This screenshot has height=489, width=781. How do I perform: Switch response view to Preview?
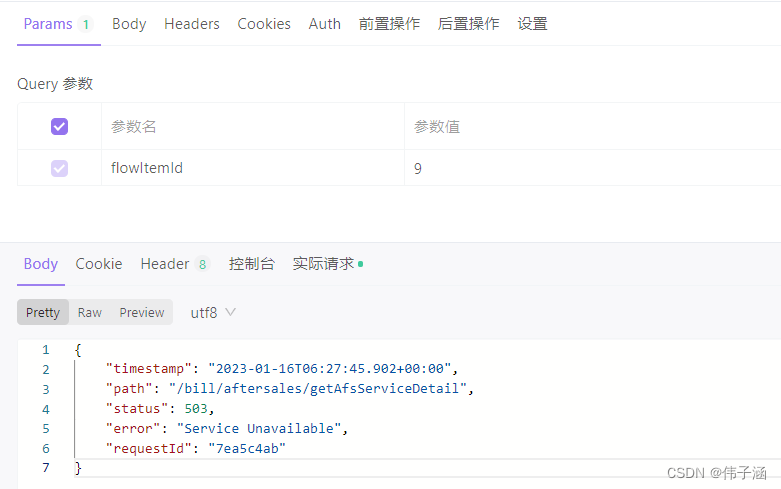pos(142,313)
